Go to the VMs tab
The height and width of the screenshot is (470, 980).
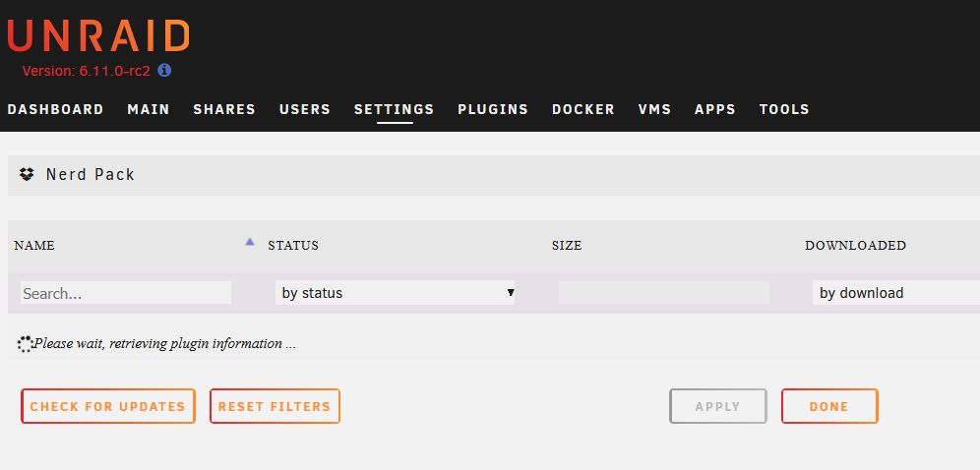654,109
